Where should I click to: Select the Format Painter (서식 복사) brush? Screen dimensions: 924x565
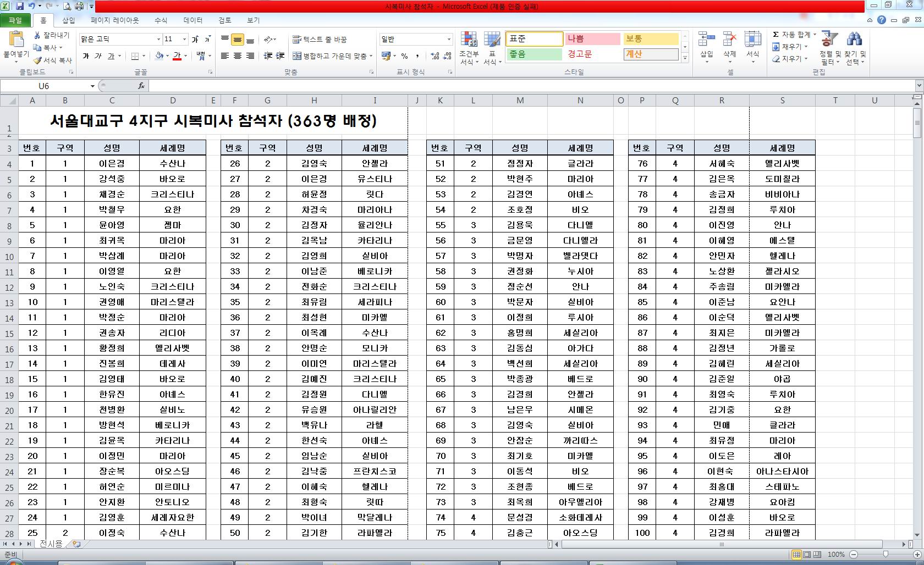pos(37,60)
